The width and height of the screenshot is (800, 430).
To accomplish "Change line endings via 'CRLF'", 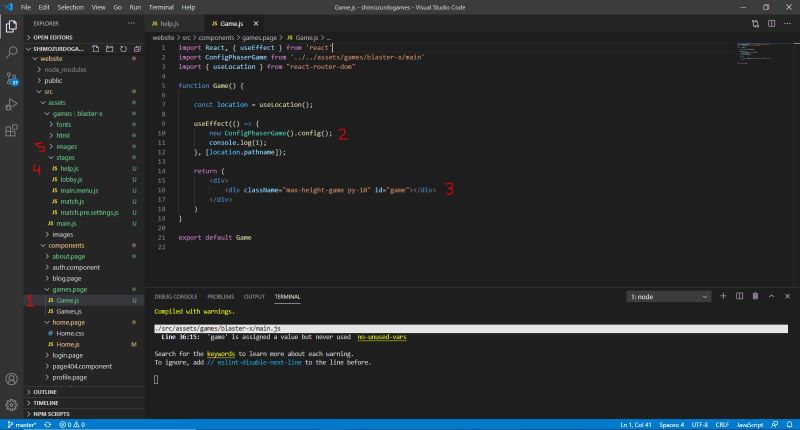I will coord(722,424).
